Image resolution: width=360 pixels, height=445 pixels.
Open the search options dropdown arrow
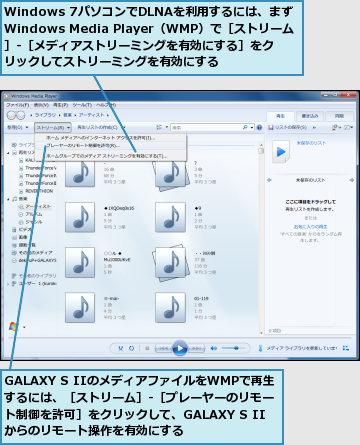[x=252, y=128]
